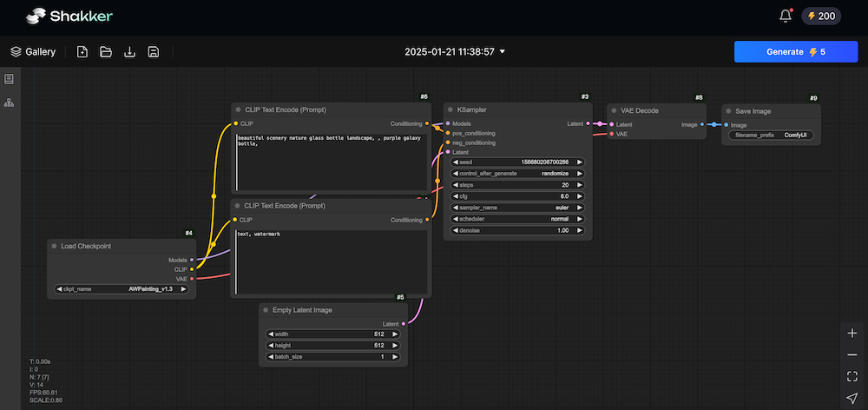
Task: Increase steps with right arrow
Action: (580, 185)
